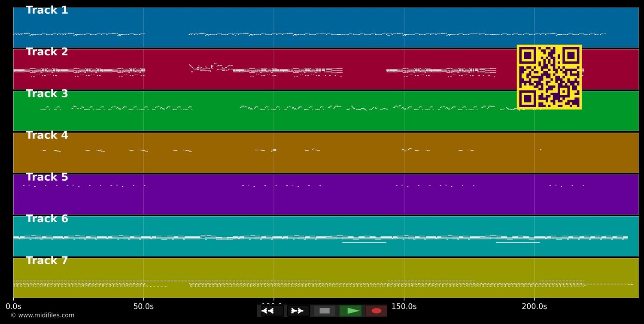Viewport: 644px width, 324px height.
Task: Click the QR code image
Action: 549,77
